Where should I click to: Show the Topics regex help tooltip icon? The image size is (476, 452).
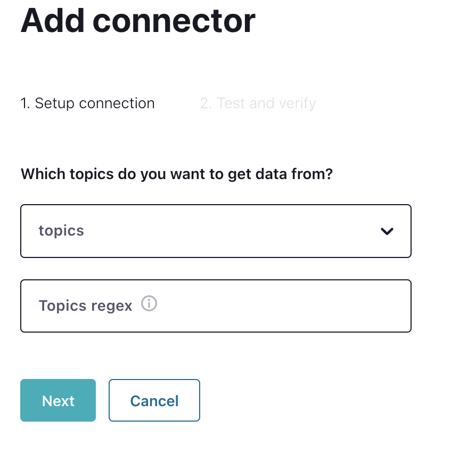click(149, 304)
